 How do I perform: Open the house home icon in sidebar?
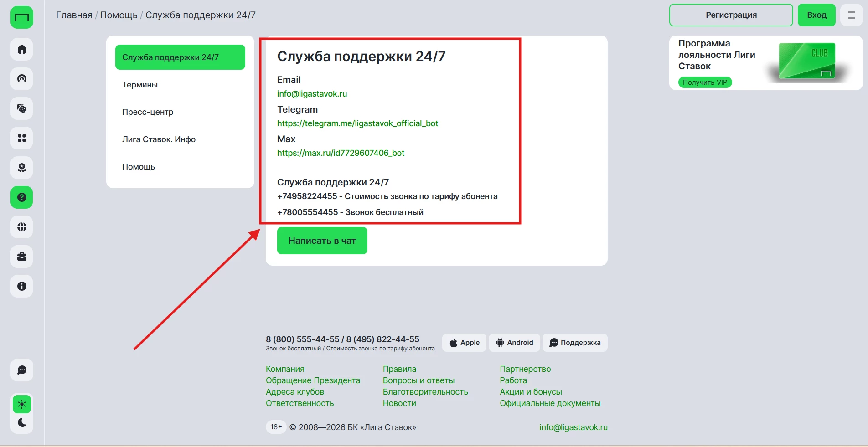click(22, 49)
